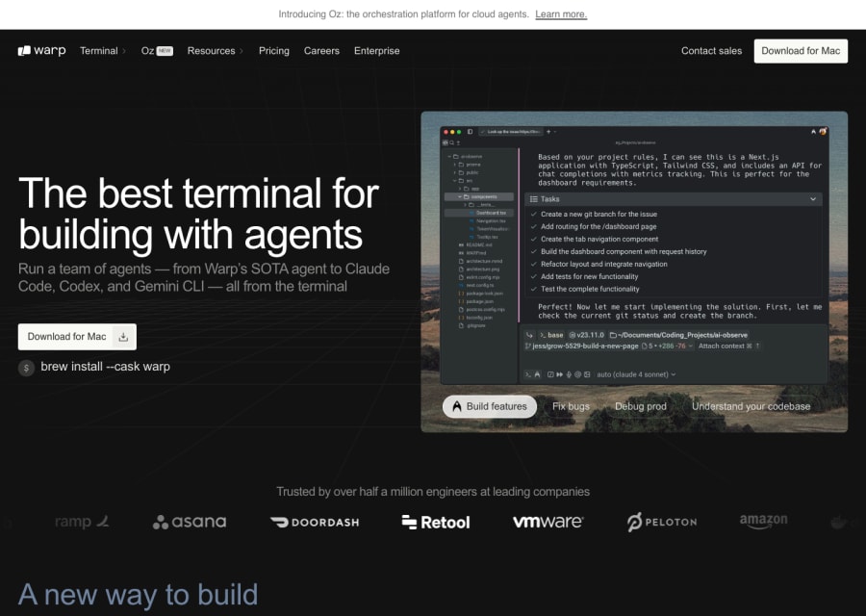Click Contact sales link
Screen dimensions: 866x616
711,51
